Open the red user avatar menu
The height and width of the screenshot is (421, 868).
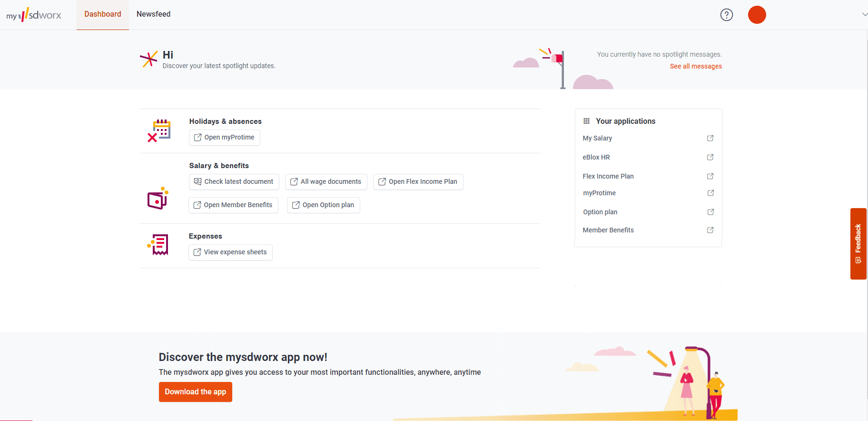(x=757, y=15)
